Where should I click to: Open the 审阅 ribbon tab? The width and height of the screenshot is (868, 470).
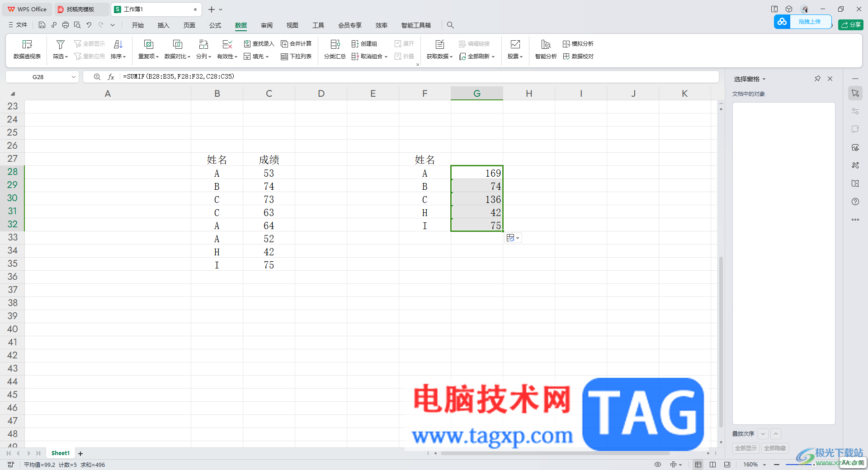(x=267, y=25)
